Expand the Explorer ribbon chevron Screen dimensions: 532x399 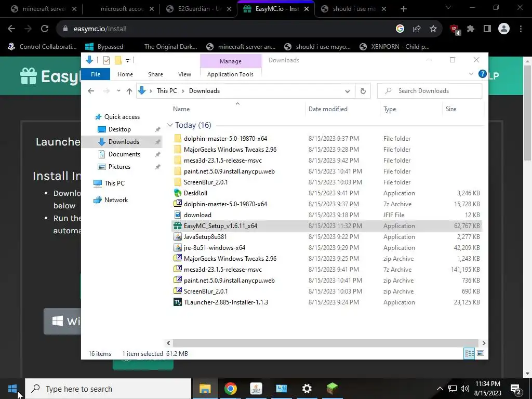471,74
